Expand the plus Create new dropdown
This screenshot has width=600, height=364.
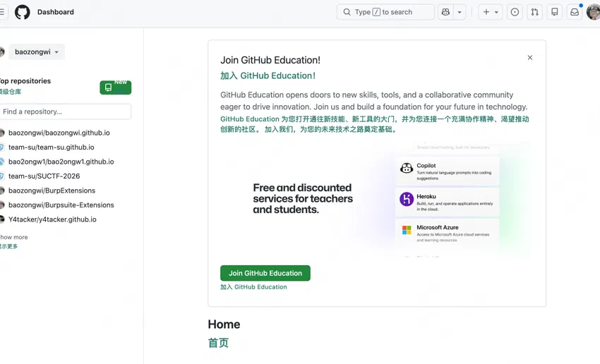[x=490, y=12]
